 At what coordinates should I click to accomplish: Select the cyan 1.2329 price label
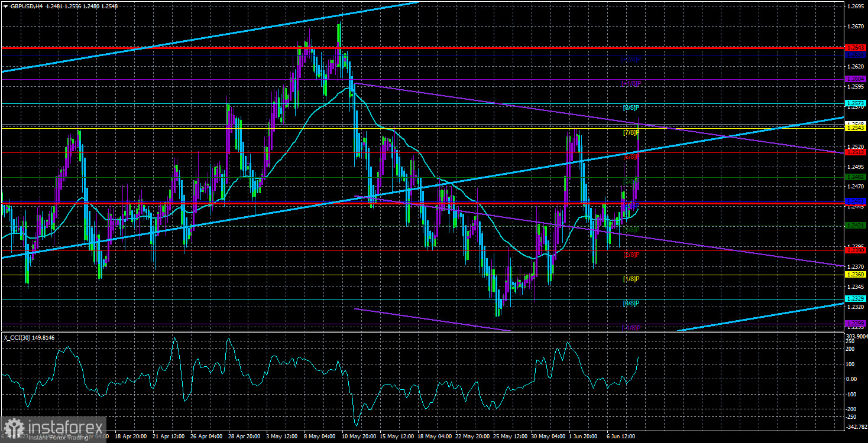[855, 299]
